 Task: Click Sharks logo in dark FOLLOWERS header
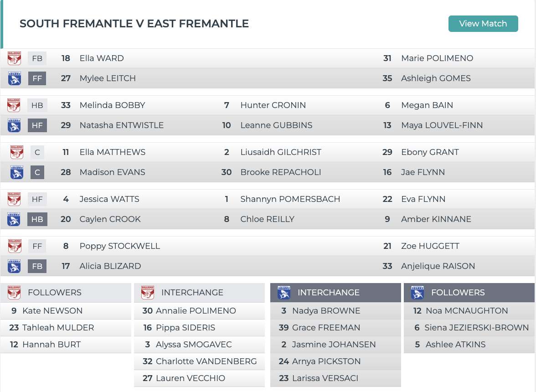pos(417,293)
